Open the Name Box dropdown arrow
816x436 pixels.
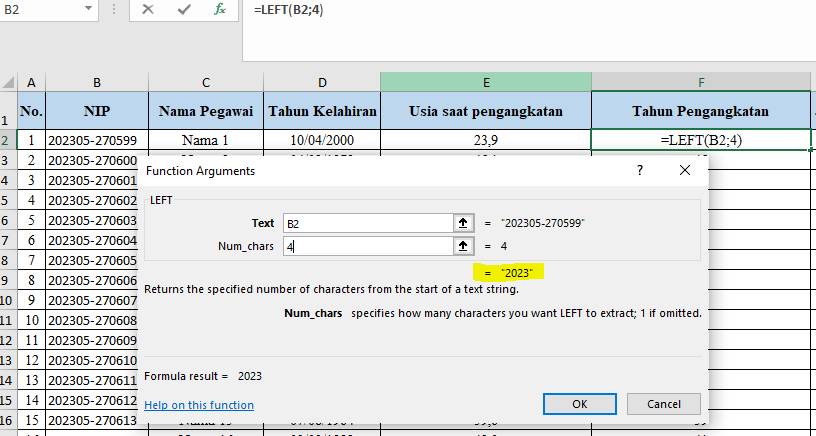[x=88, y=9]
